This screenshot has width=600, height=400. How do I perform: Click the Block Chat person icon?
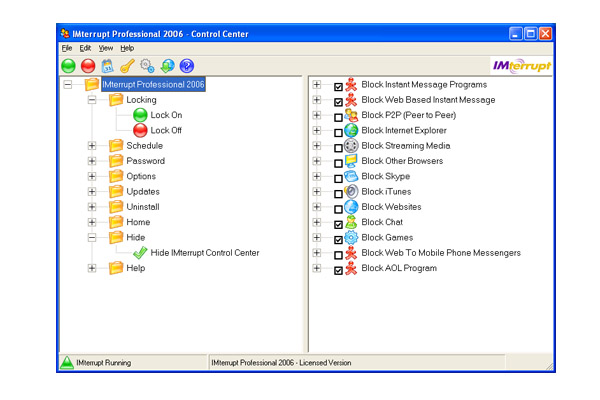point(351,222)
